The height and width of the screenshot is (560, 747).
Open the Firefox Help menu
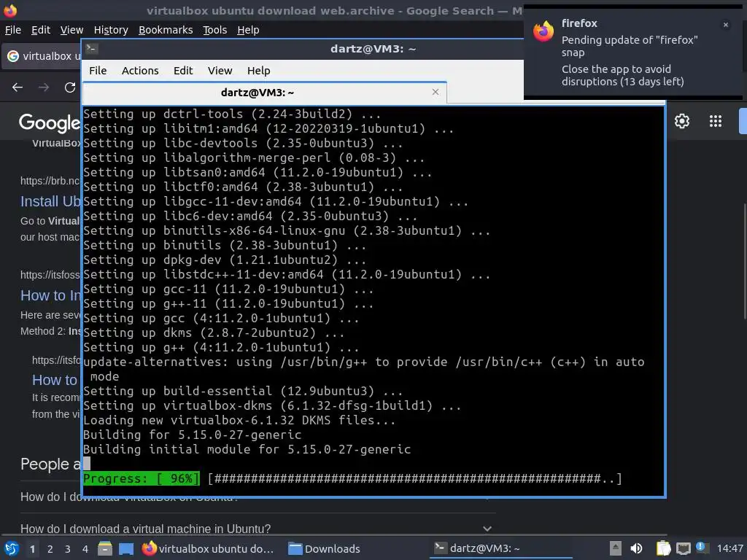click(248, 30)
